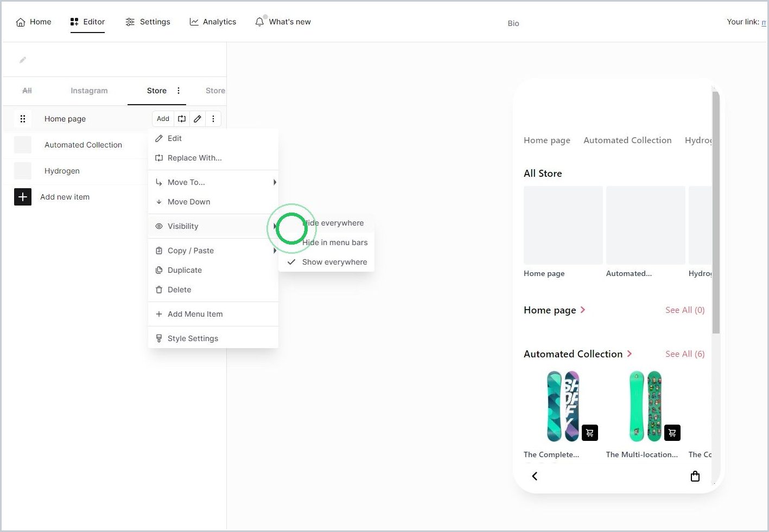Click the pencil icon beside Home page
The height and width of the screenshot is (532, 769).
coord(198,119)
